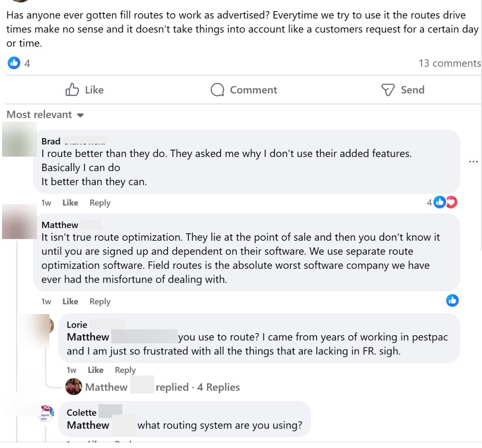The width and height of the screenshot is (482, 448).
Task: Like Brad's comment
Action: pyautogui.click(x=70, y=202)
